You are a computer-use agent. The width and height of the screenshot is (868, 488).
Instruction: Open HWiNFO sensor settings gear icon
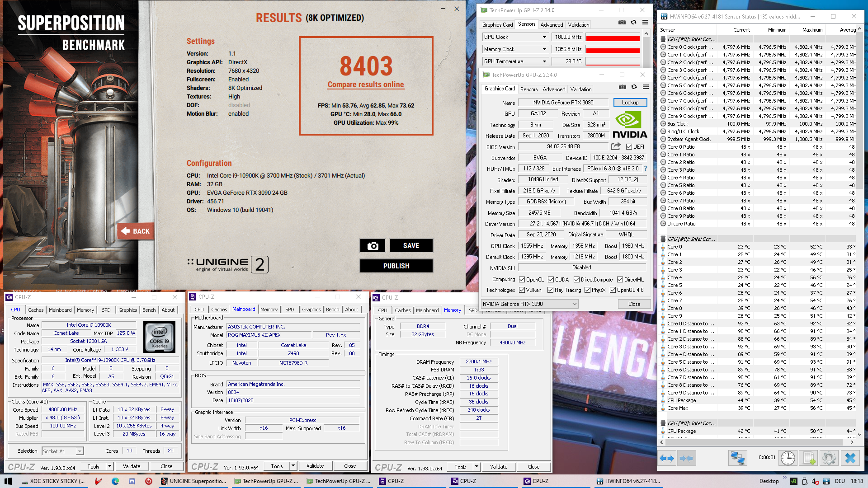pos(829,458)
